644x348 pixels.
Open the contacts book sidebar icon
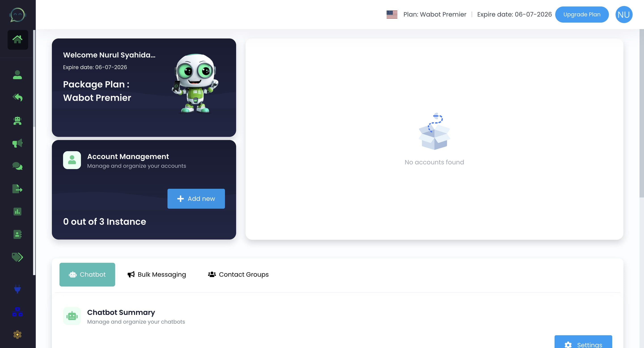point(17,235)
